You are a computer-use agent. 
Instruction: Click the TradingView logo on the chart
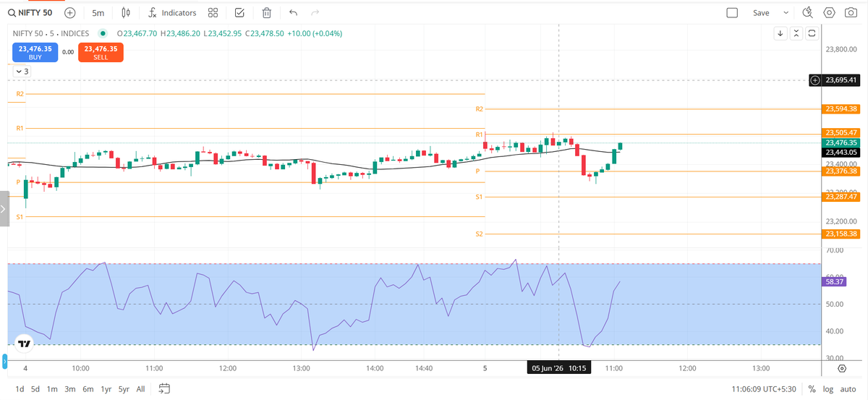pyautogui.click(x=24, y=344)
